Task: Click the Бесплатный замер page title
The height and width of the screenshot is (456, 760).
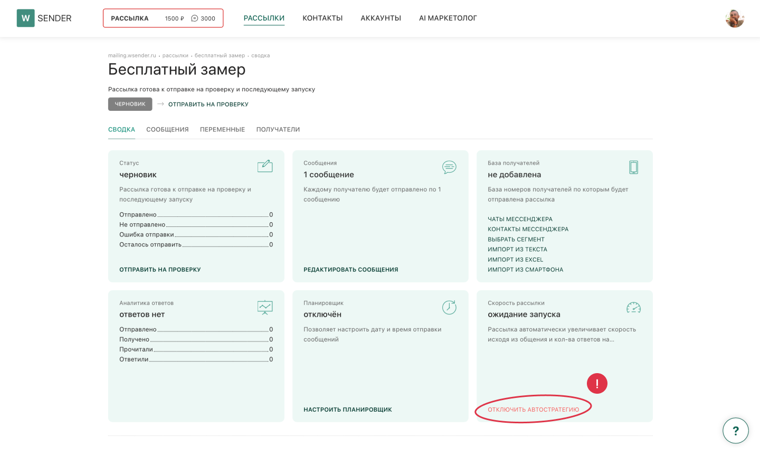Action: (176, 70)
